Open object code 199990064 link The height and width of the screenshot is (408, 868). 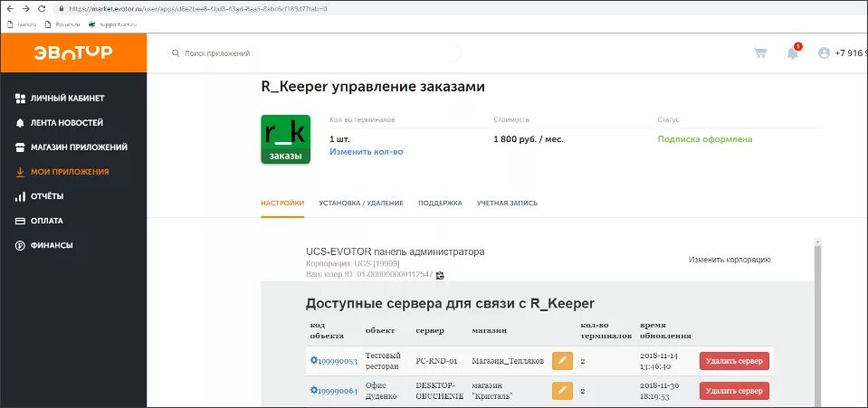(x=338, y=391)
